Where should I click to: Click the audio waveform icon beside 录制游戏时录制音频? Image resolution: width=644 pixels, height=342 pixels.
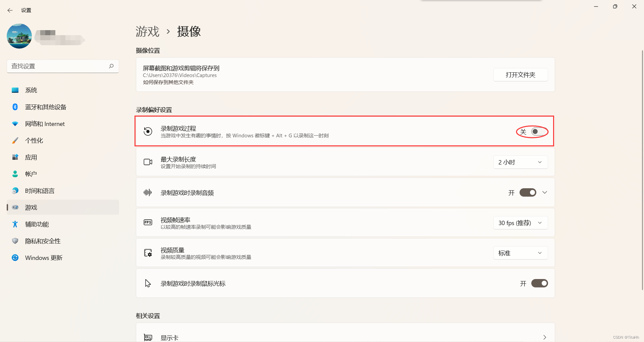(x=148, y=193)
